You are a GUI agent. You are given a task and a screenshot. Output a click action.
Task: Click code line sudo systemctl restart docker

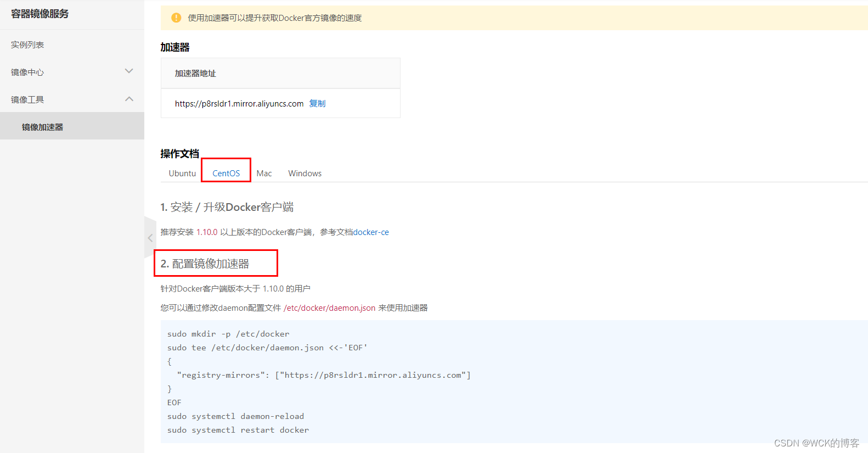click(x=238, y=430)
